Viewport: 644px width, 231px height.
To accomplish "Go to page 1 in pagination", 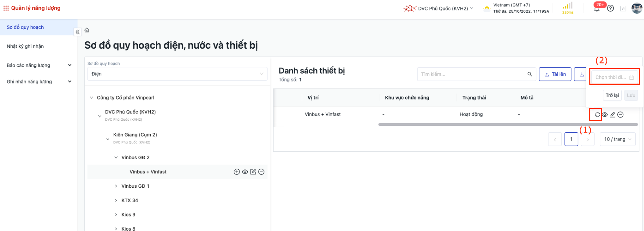I will [x=571, y=139].
